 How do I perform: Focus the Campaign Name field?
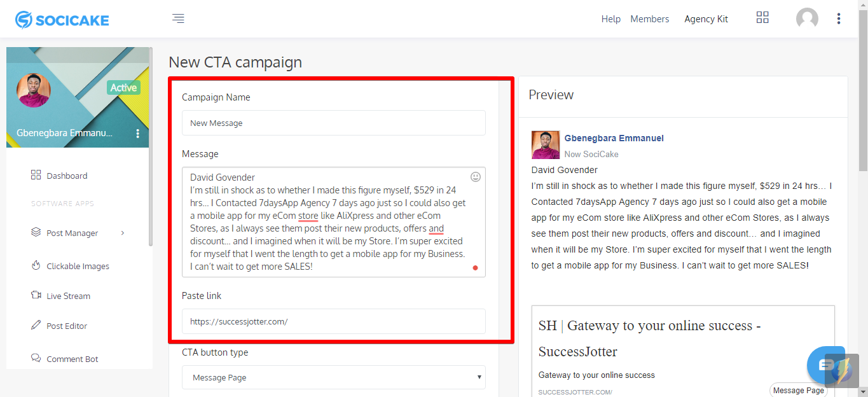tap(334, 123)
